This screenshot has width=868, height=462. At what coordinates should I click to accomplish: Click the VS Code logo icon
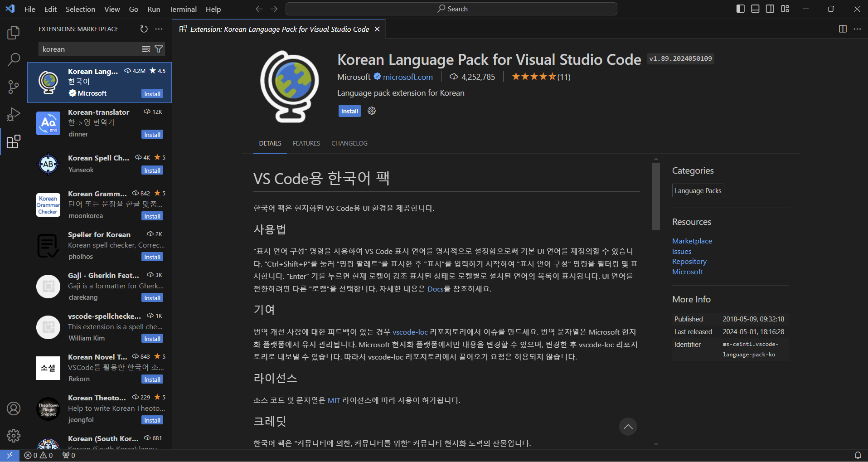click(10, 9)
